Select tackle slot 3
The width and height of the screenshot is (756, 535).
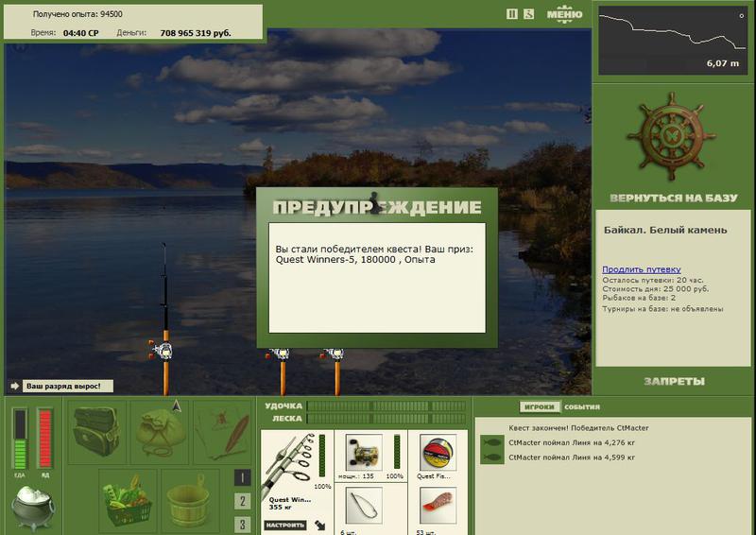243,525
